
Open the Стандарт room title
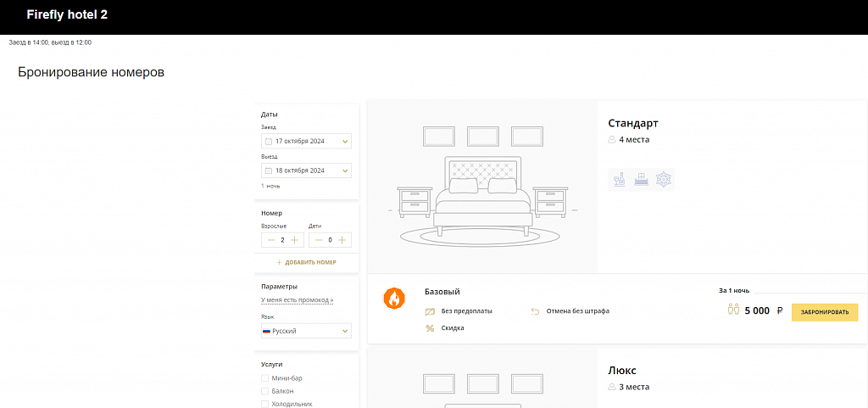point(633,124)
